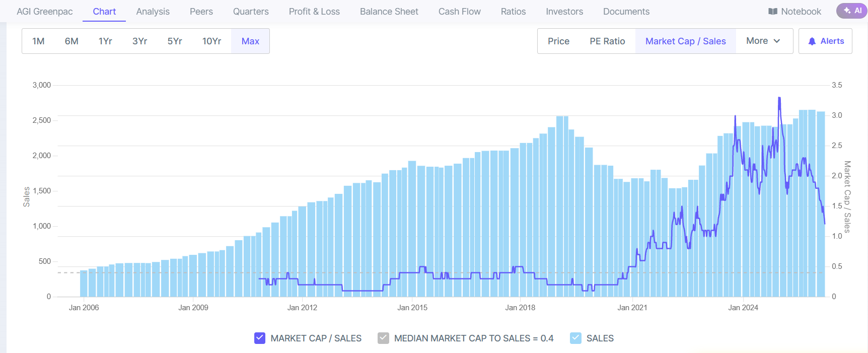Screen dimensions: 868x353
Task: Select the 6M time range
Action: tap(71, 41)
